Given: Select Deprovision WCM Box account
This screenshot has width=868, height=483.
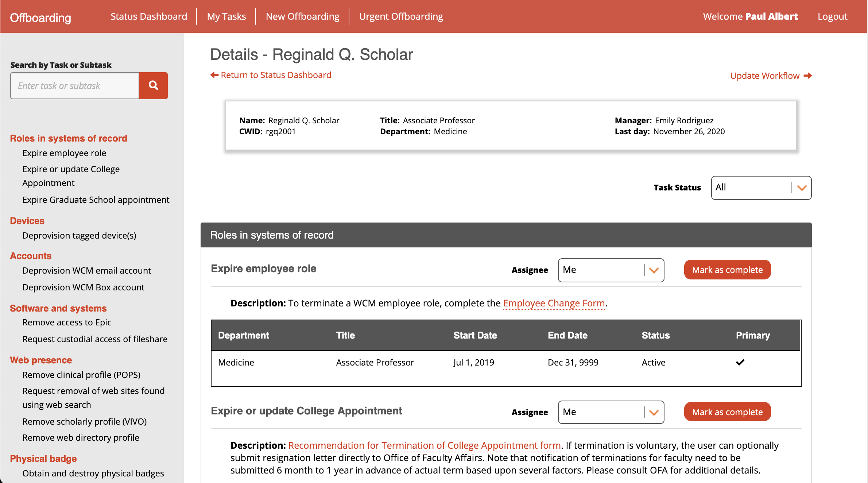Looking at the screenshot, I should click(83, 287).
